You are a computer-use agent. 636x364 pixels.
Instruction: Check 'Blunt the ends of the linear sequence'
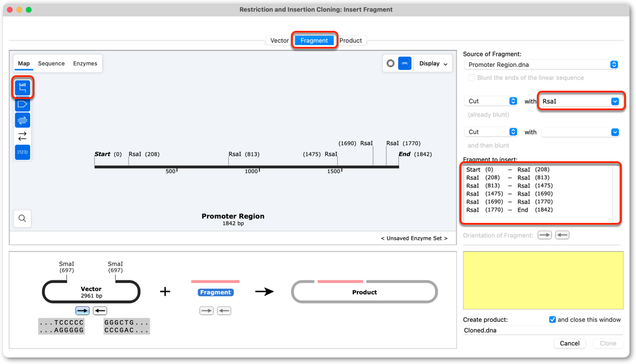(472, 78)
